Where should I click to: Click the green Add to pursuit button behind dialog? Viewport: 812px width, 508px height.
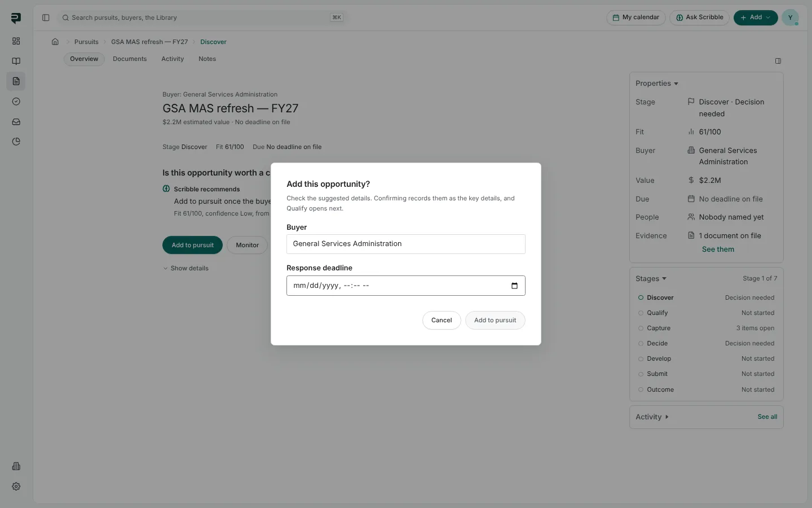pos(192,245)
